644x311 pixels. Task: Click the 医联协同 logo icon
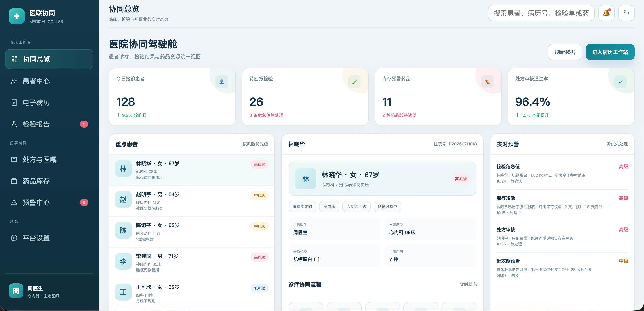pyautogui.click(x=16, y=16)
